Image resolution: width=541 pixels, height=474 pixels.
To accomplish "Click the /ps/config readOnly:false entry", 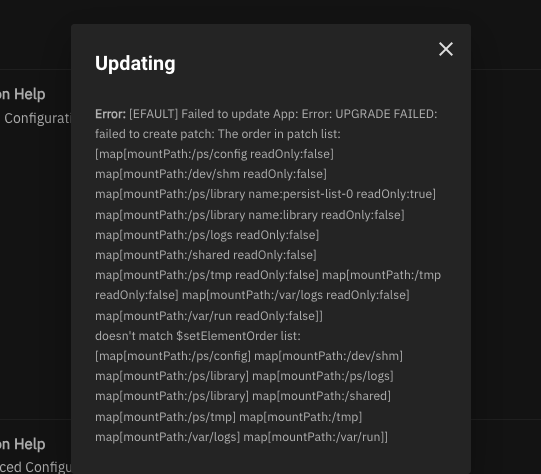I will pos(214,154).
